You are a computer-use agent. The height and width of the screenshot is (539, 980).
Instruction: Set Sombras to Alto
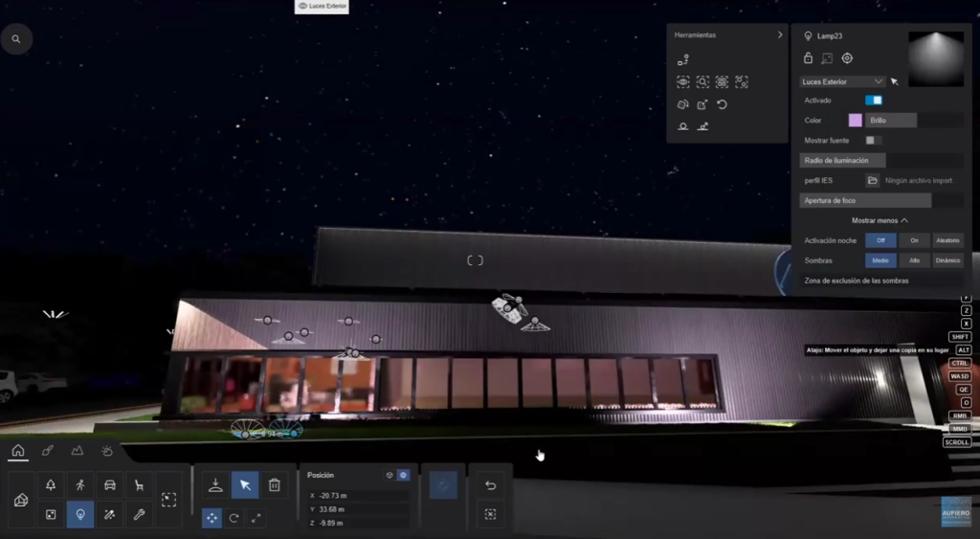coord(914,260)
